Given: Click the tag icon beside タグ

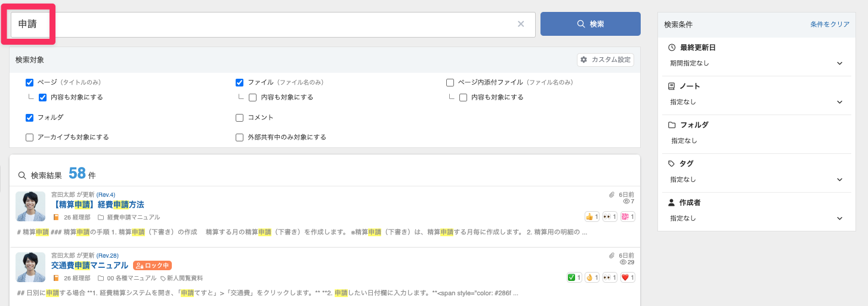Looking at the screenshot, I should click(x=672, y=163).
